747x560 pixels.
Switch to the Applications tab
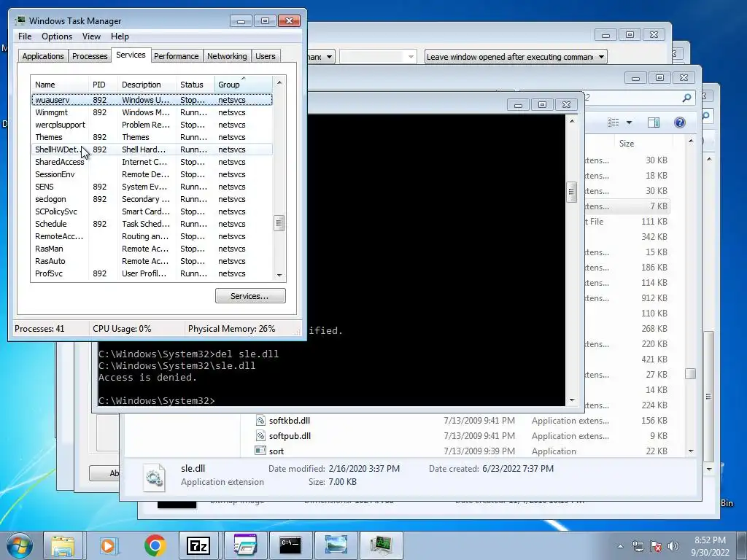coord(43,56)
